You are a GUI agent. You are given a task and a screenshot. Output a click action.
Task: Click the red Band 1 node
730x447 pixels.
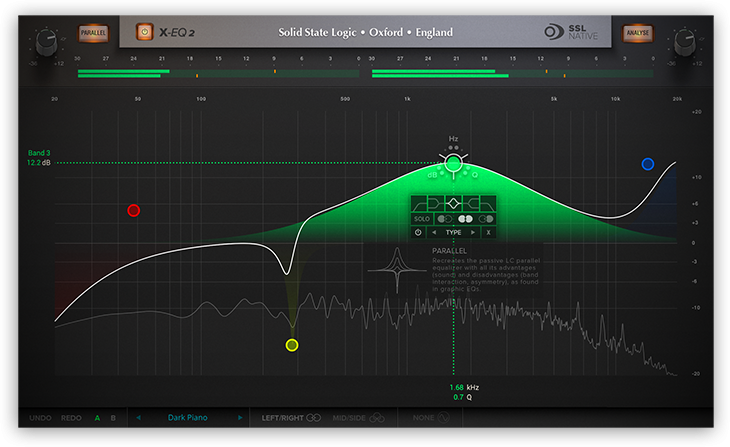(x=133, y=211)
